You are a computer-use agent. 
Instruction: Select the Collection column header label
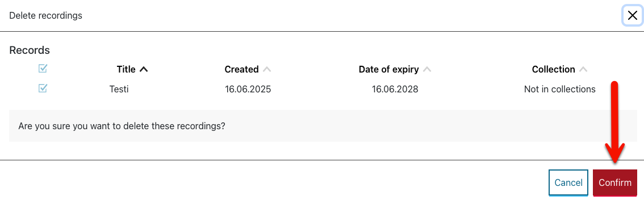pos(553,69)
